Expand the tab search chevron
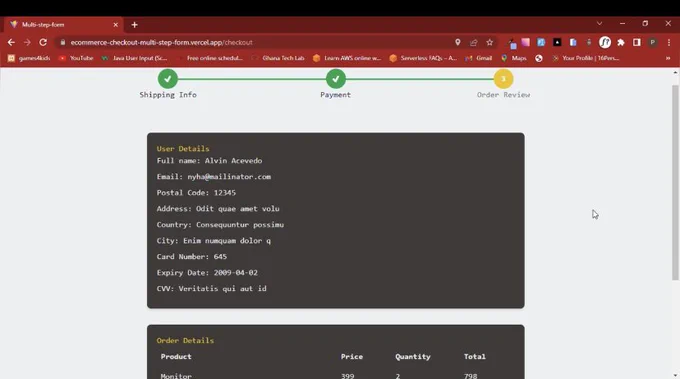The image size is (680, 379). [599, 23]
